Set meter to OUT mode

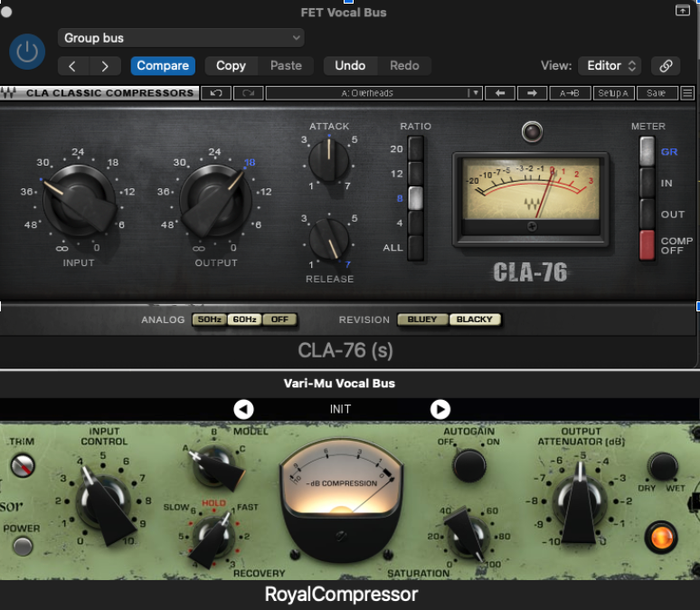click(647, 214)
